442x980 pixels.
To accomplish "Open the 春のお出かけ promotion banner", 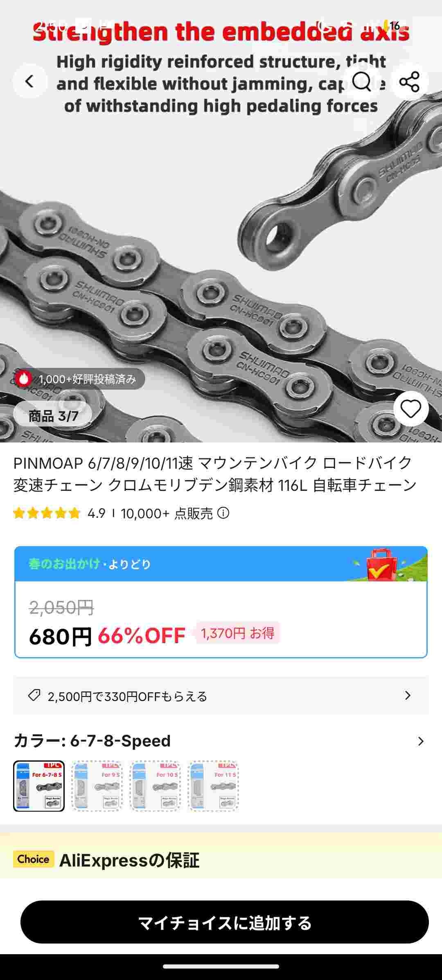I will [221, 564].
